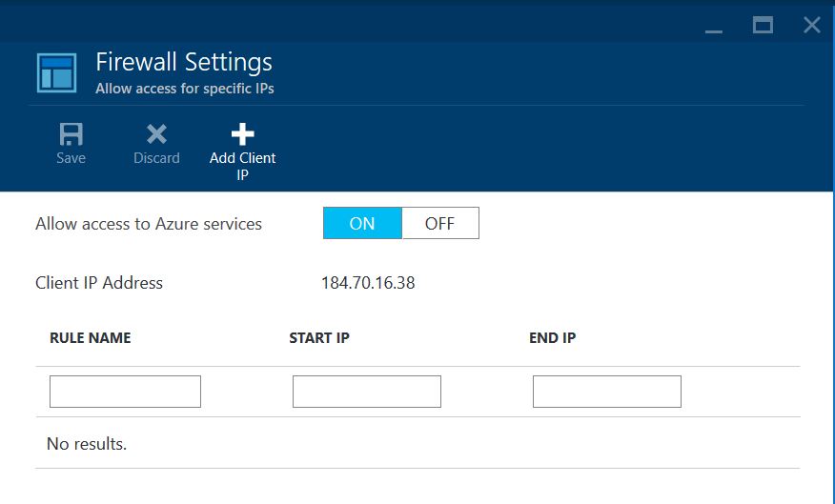
Task: Close the Firewall Settings blade
Action: [x=811, y=25]
